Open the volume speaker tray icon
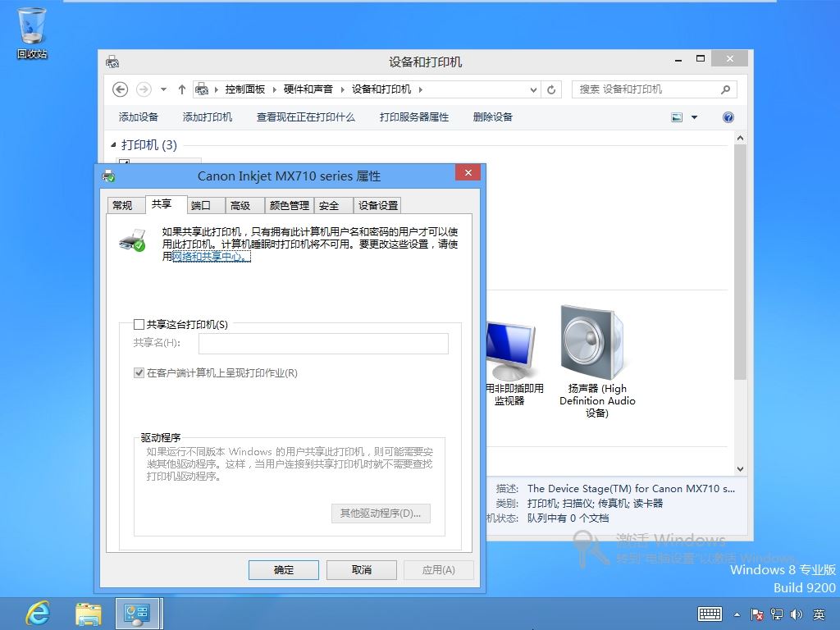The height and width of the screenshot is (630, 840). [796, 614]
